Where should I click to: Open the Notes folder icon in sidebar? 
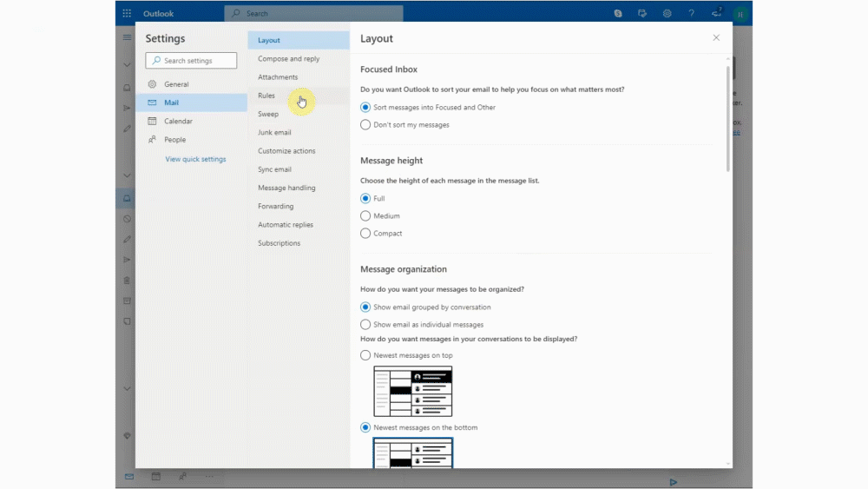coord(127,321)
